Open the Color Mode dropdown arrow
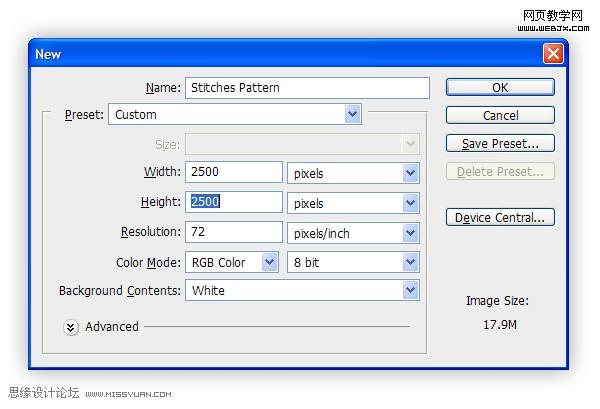 [x=270, y=262]
